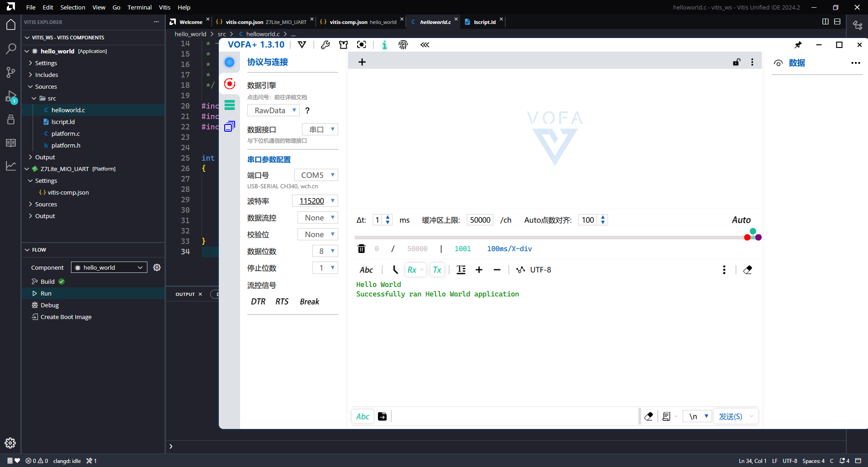Click the fingerprint icon in VOFA+ toolbar
This screenshot has height=467, width=868.
pos(403,45)
